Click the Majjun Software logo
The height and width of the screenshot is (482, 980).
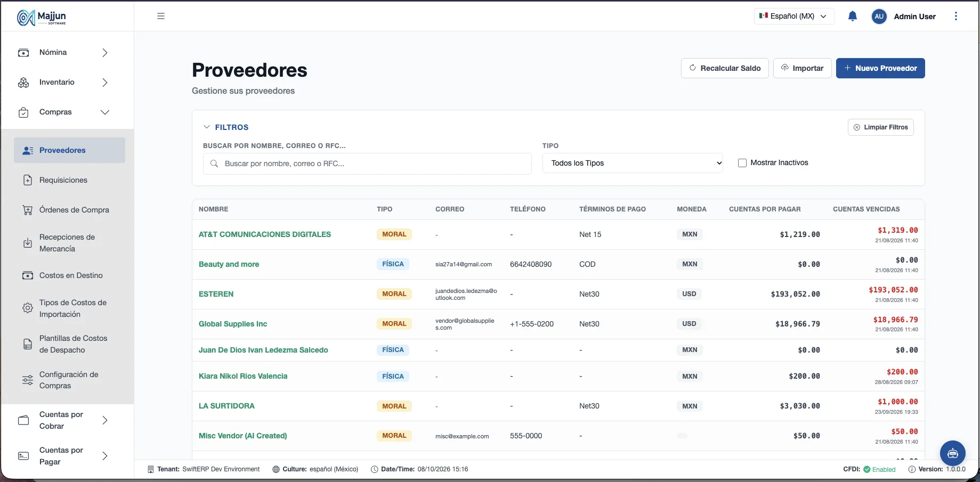pyautogui.click(x=42, y=18)
